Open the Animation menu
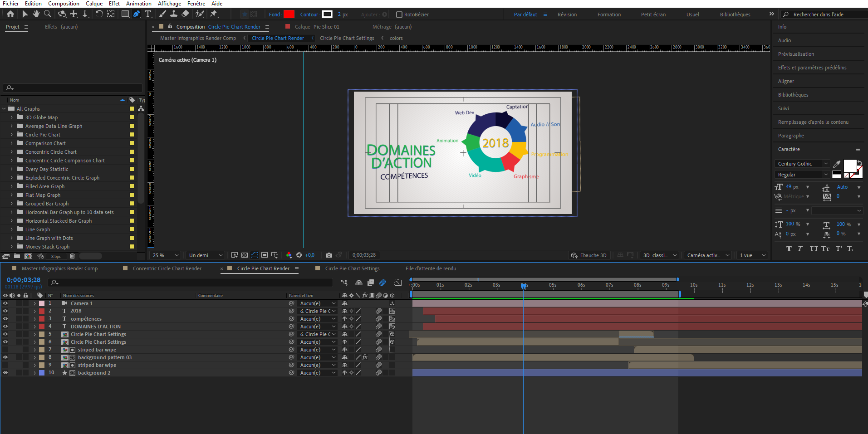 pos(138,4)
